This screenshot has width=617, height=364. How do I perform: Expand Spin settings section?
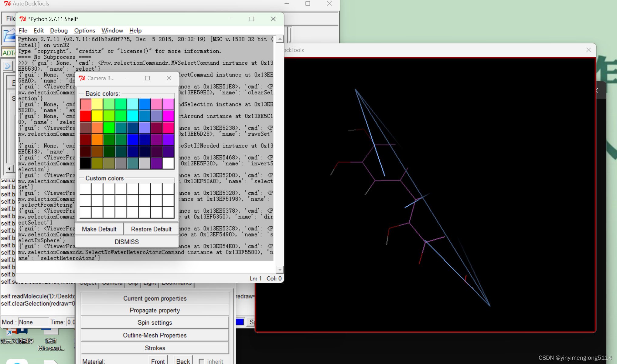155,323
